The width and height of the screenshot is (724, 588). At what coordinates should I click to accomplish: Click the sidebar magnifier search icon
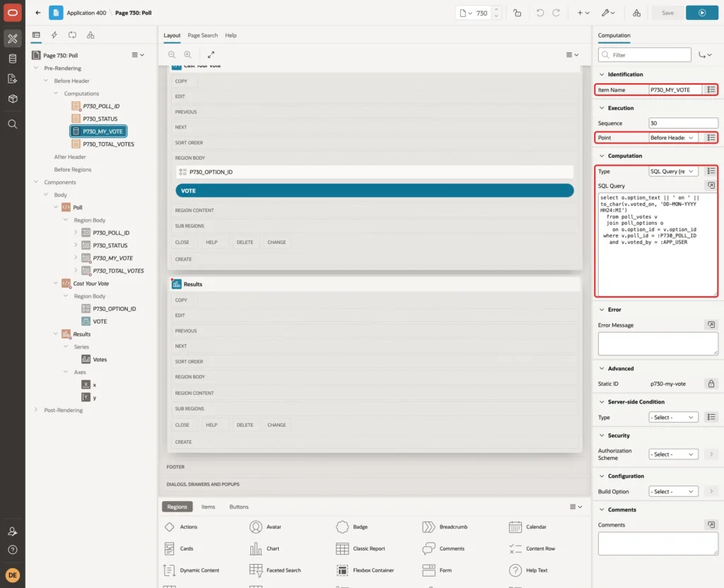pyautogui.click(x=13, y=124)
